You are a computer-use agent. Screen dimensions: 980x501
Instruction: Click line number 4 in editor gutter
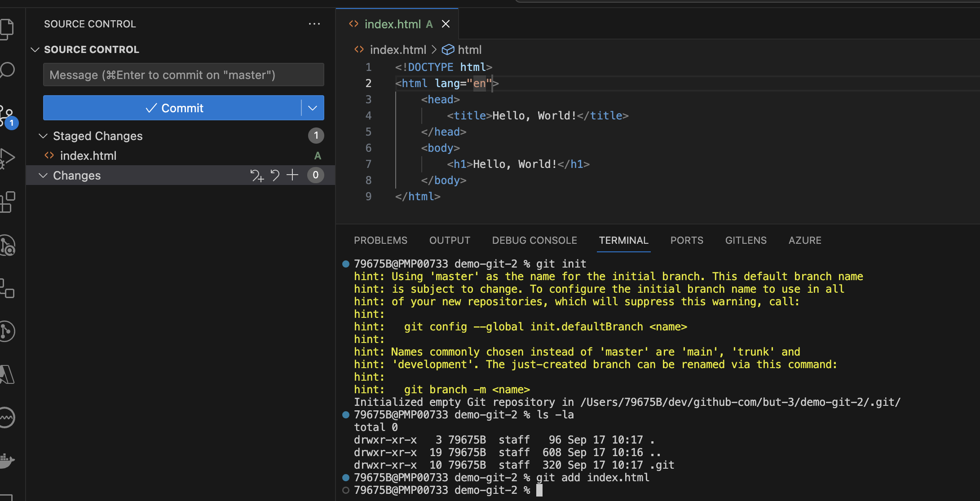[x=368, y=115]
